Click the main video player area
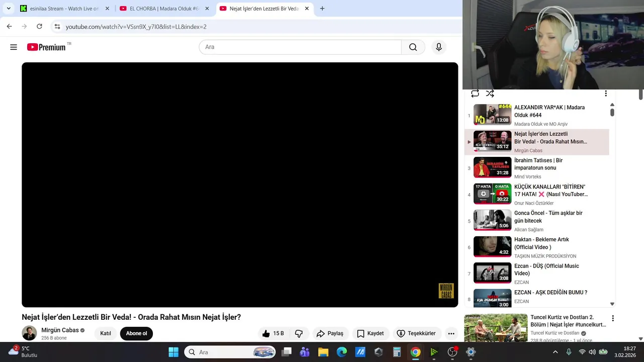Image resolution: width=644 pixels, height=362 pixels. (x=240, y=185)
